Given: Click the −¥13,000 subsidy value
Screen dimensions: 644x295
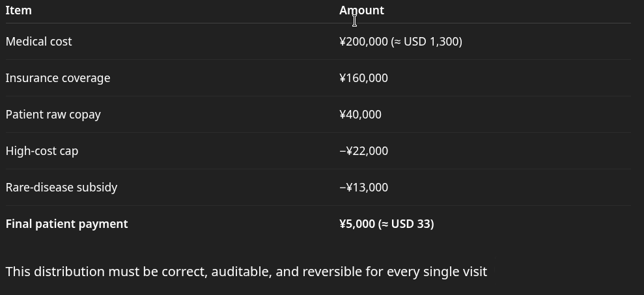Looking at the screenshot, I should pos(363,188).
